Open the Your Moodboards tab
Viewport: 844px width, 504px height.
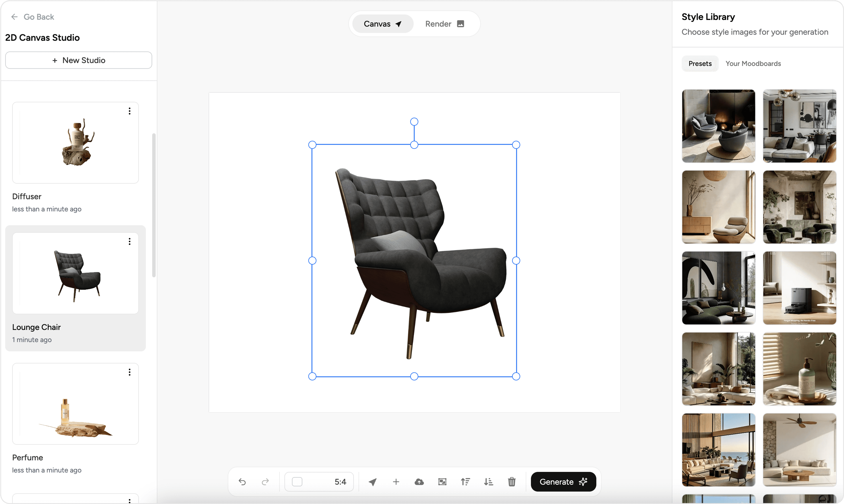753,64
